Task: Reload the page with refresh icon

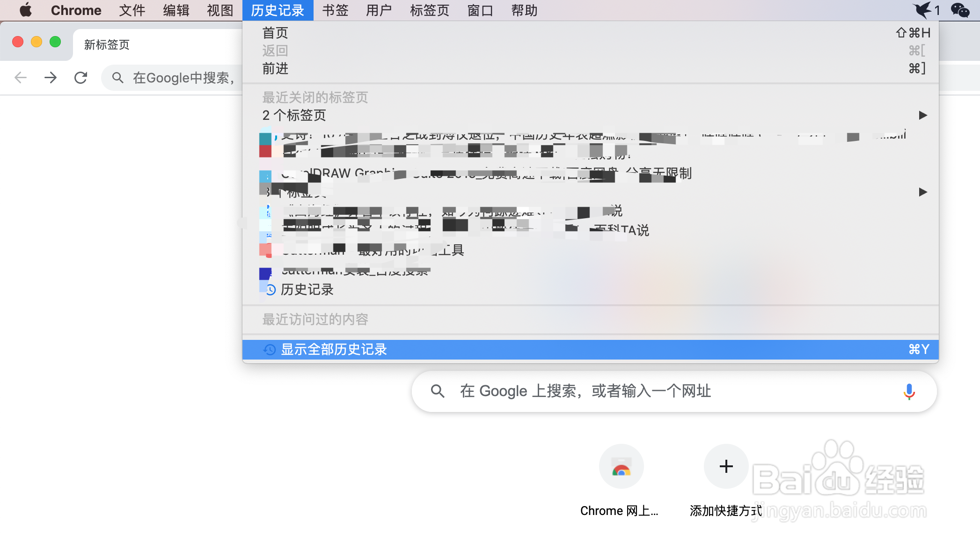Action: (x=80, y=78)
